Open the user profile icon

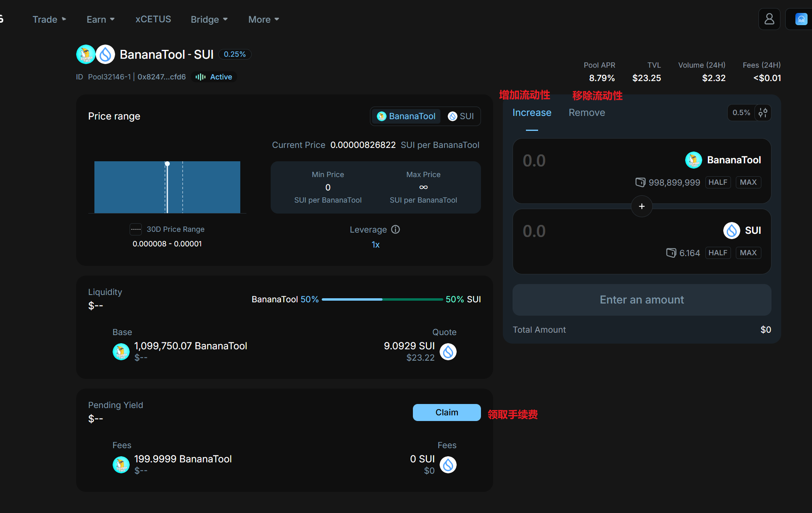click(769, 19)
